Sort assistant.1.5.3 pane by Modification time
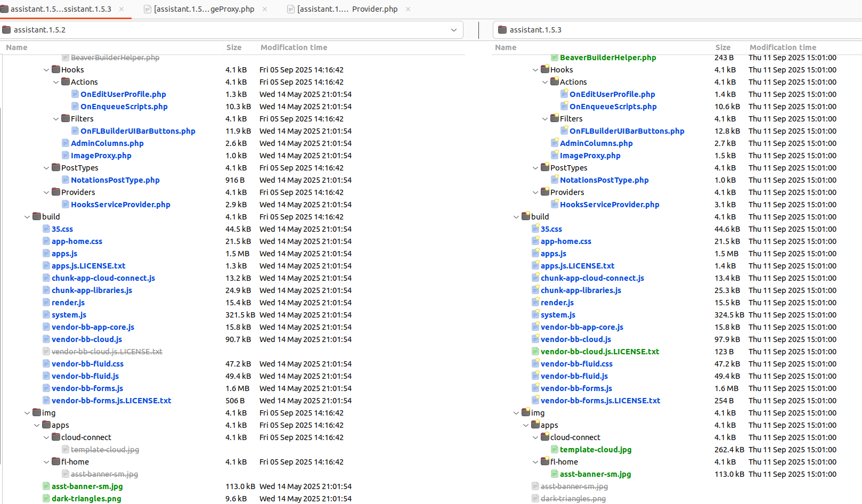The width and height of the screenshot is (862, 504). coord(782,47)
